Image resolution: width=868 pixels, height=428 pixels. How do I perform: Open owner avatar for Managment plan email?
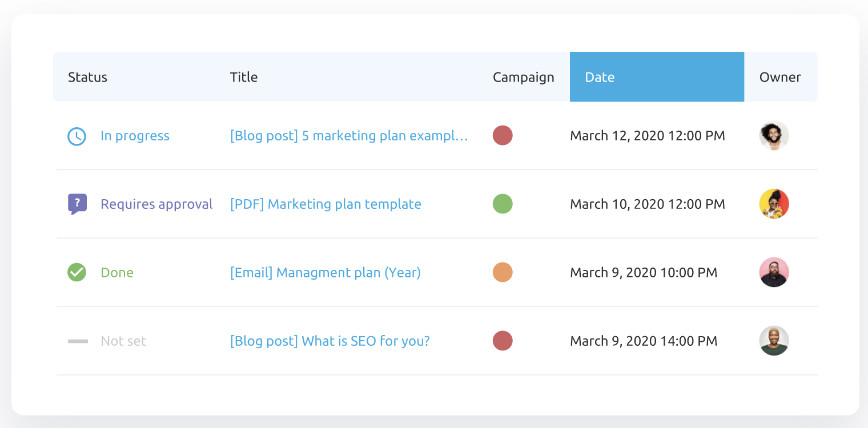click(x=774, y=272)
